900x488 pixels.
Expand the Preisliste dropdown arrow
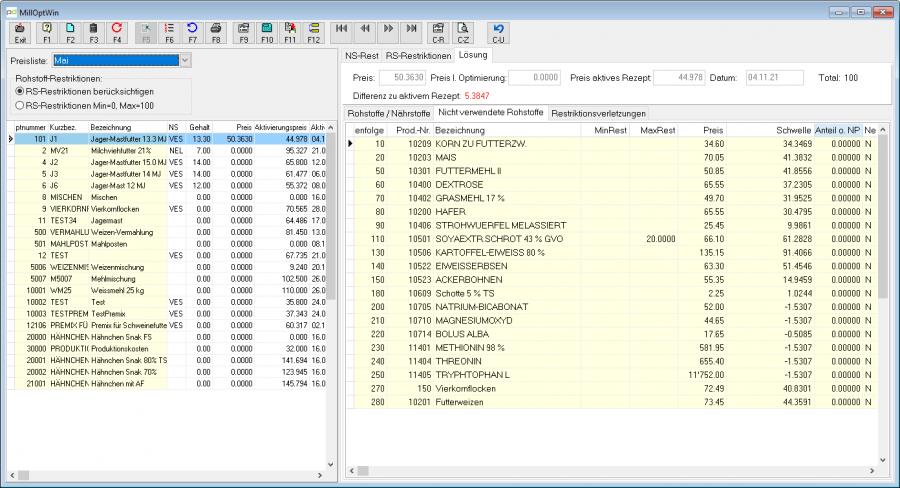tap(185, 60)
